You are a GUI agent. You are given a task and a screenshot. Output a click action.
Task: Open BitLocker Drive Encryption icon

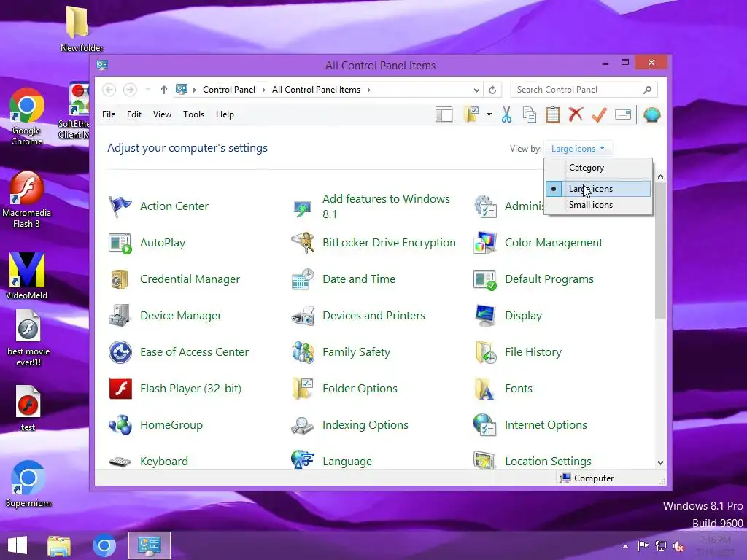click(x=303, y=243)
